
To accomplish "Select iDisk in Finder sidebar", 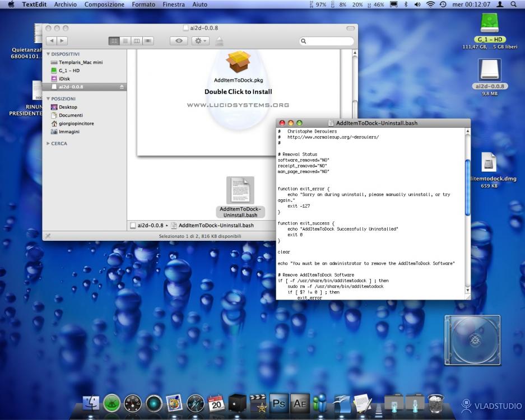I will (64, 78).
